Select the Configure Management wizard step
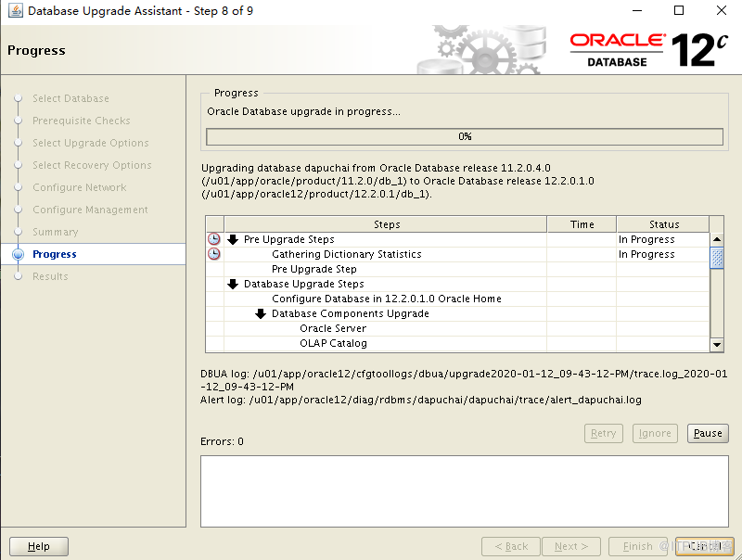Image resolution: width=742 pixels, height=560 pixels. coord(90,210)
